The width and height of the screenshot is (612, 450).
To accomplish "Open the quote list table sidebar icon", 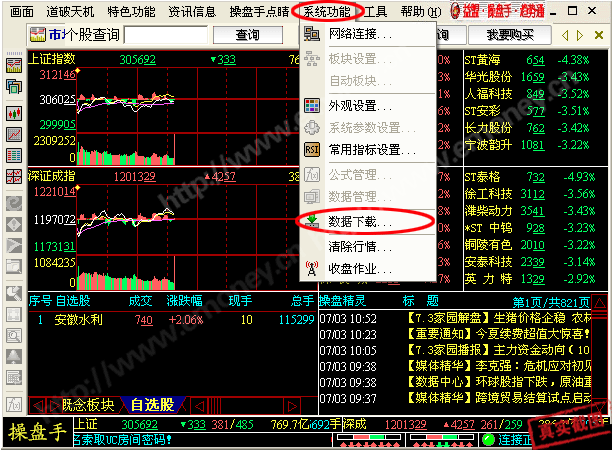I will coord(14,155).
